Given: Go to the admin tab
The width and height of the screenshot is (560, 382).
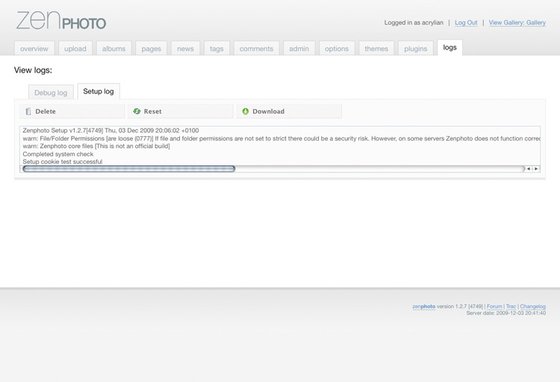Looking at the screenshot, I should click(299, 49).
